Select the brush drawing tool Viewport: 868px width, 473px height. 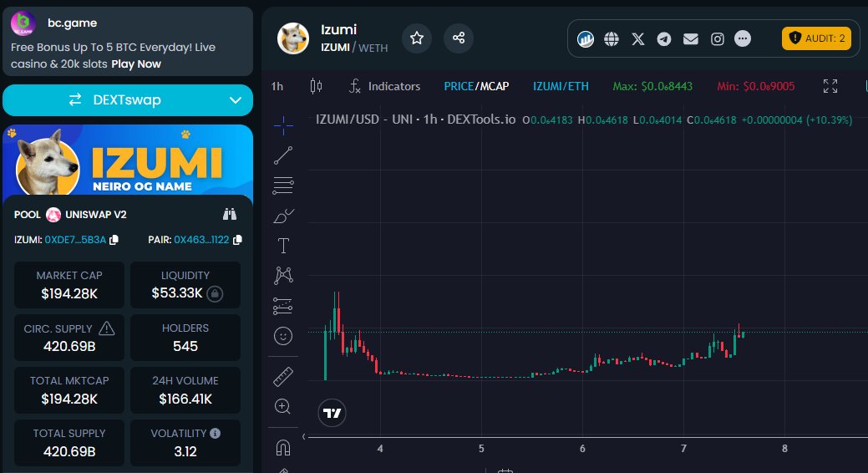coord(283,216)
